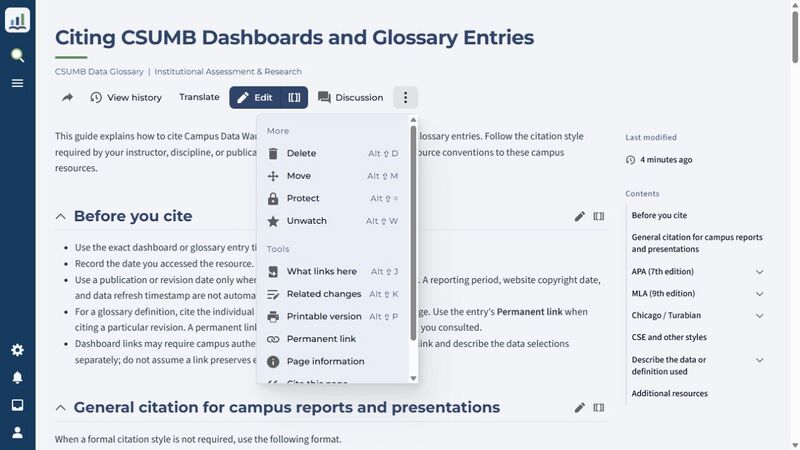Toggle the three-dot More menu
Viewport: 800px width, 450px height.
click(405, 97)
